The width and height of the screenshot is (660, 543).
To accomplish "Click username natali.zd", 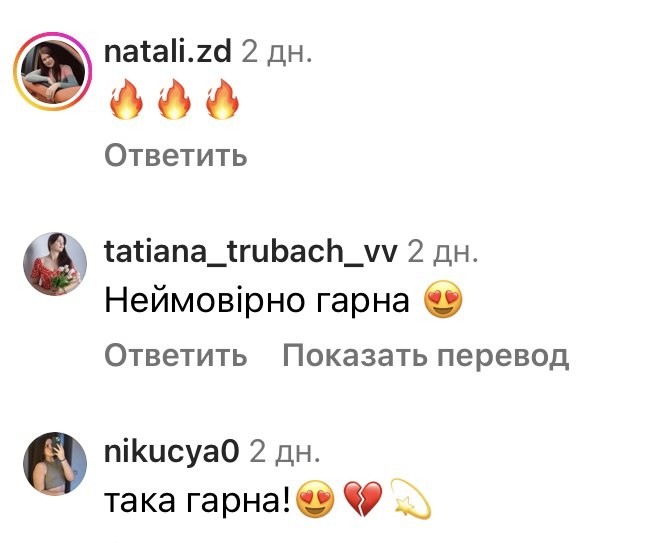I will point(168,51).
